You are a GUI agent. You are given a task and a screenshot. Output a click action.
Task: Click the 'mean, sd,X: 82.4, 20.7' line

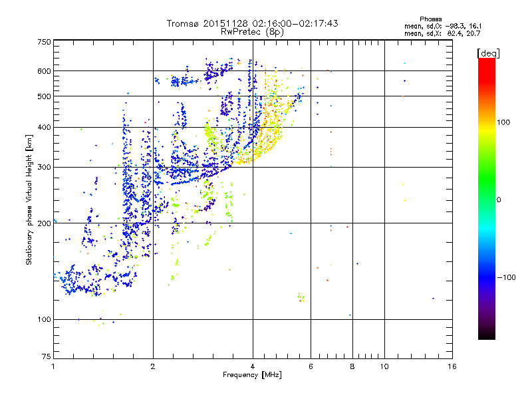(442, 33)
